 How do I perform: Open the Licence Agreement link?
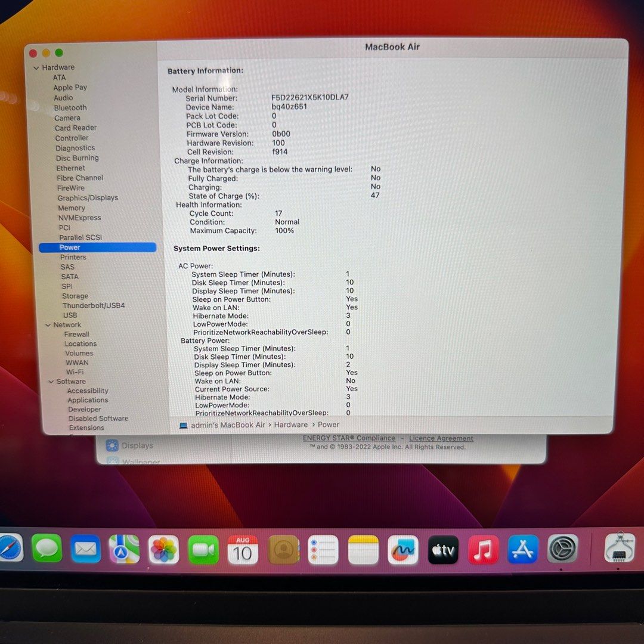(x=441, y=438)
